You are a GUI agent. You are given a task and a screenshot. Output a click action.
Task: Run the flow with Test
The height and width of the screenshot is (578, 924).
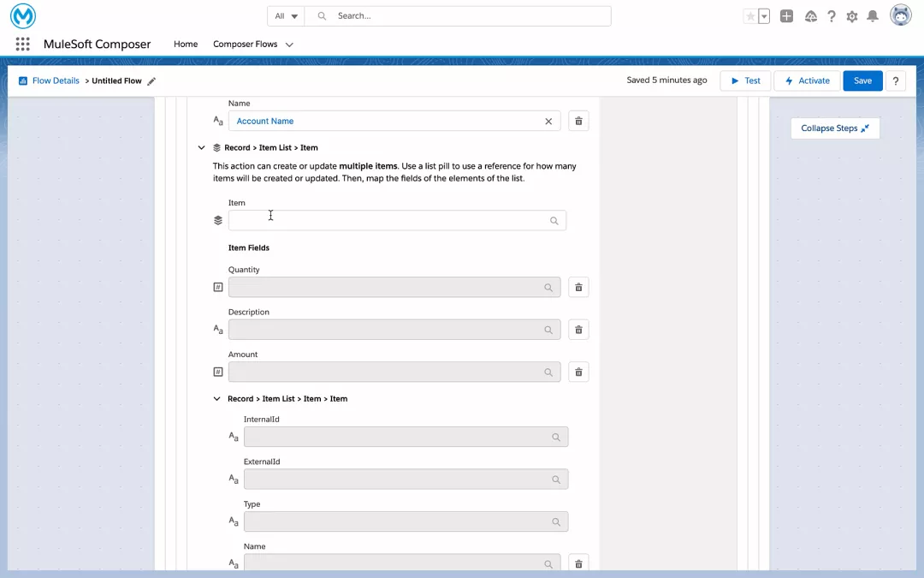[x=745, y=80]
